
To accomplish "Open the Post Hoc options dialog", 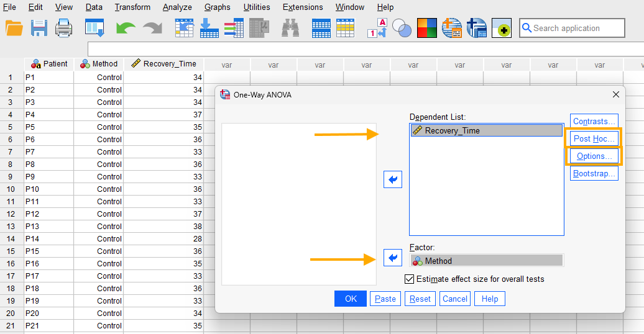I will tap(594, 138).
